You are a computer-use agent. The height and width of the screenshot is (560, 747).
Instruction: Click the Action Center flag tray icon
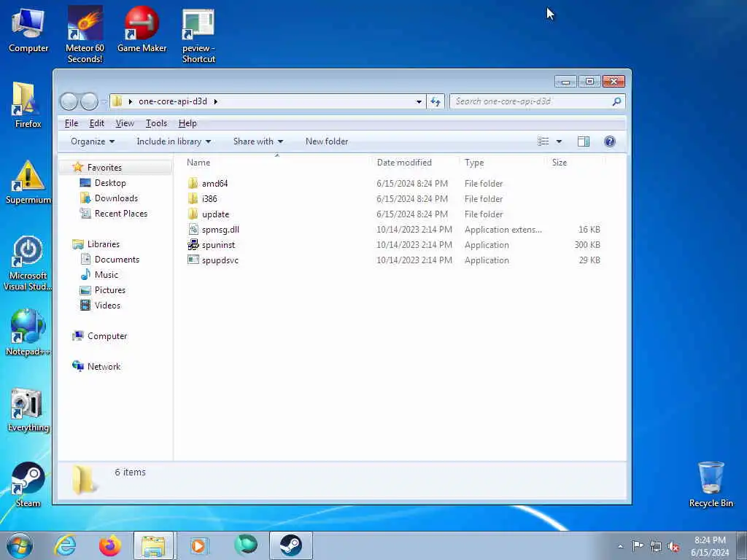[638, 545]
